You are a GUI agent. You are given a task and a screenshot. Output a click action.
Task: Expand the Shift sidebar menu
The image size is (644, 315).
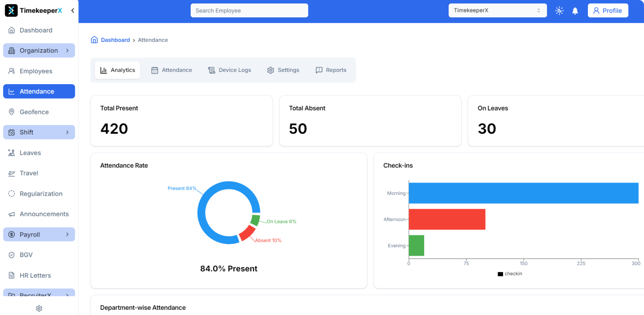tap(39, 132)
